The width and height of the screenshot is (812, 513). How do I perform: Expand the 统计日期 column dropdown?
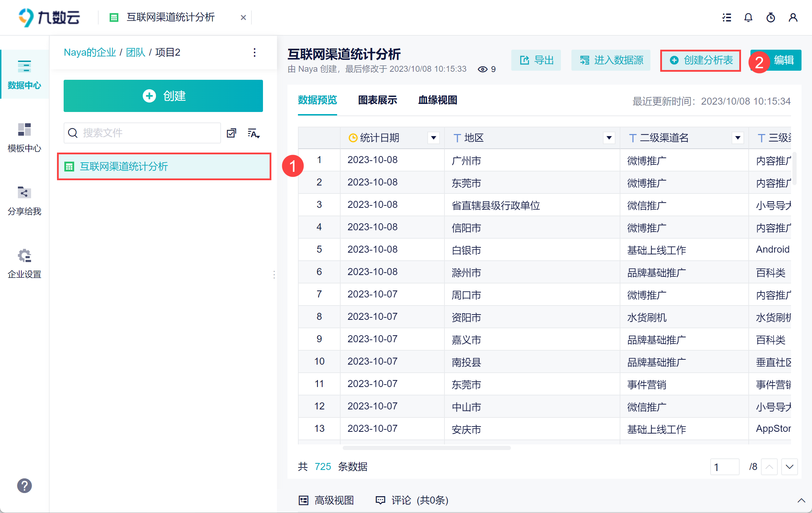[x=434, y=138]
